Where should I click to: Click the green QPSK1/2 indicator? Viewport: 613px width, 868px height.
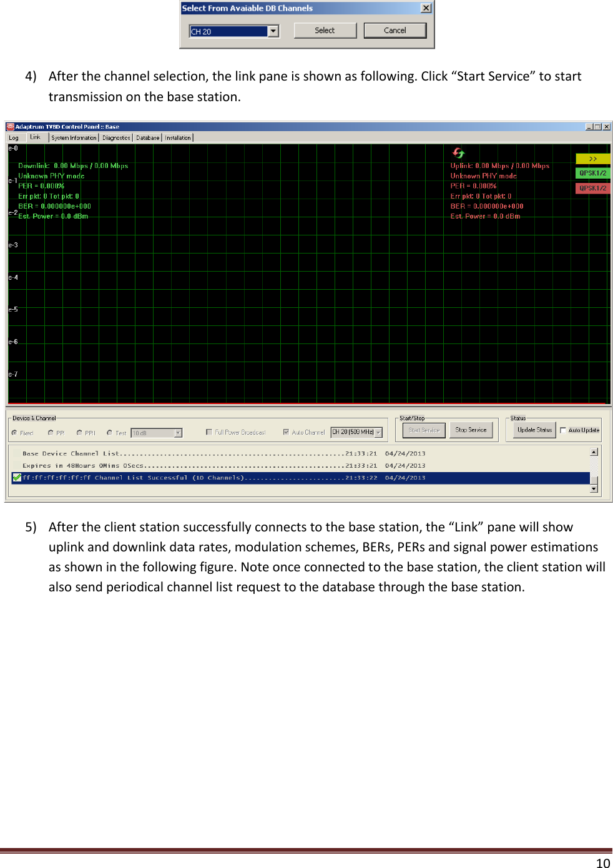point(593,173)
